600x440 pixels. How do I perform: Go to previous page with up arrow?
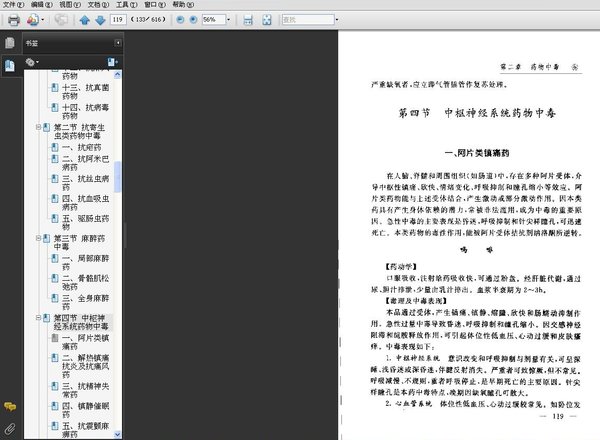coord(85,20)
